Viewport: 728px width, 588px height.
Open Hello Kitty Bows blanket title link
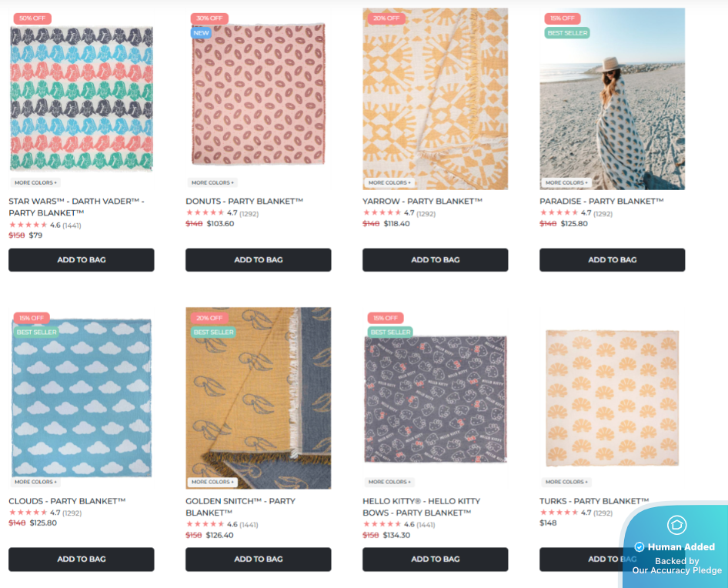coord(422,506)
